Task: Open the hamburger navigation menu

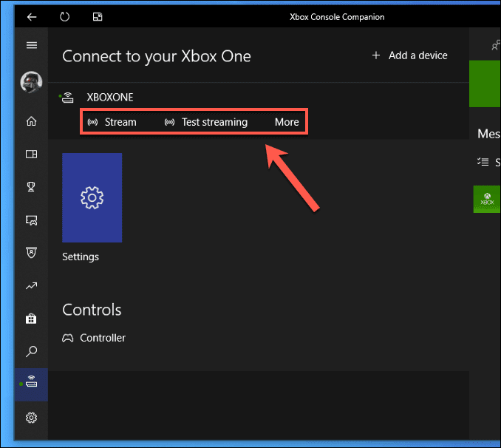Action: tap(32, 45)
